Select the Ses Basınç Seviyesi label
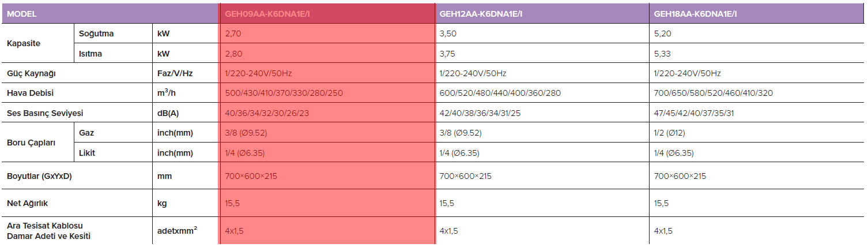Image resolution: width=868 pixels, height=247 pixels. click(x=45, y=113)
